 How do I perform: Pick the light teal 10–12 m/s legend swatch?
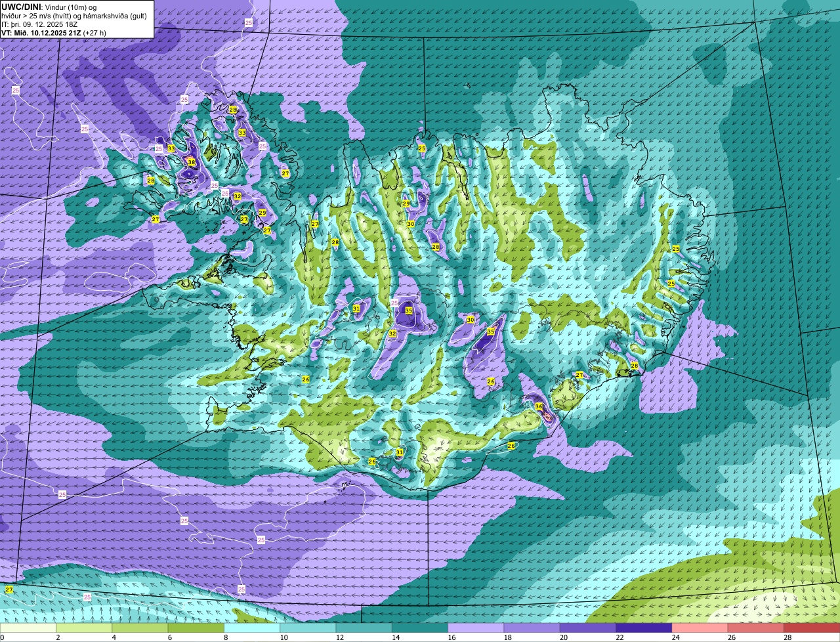point(308,628)
